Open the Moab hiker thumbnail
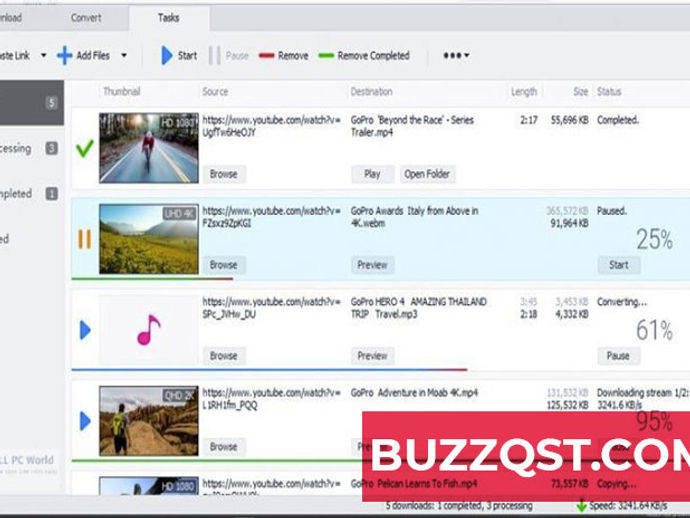Viewport: 690px width, 518px height. pyautogui.click(x=149, y=421)
